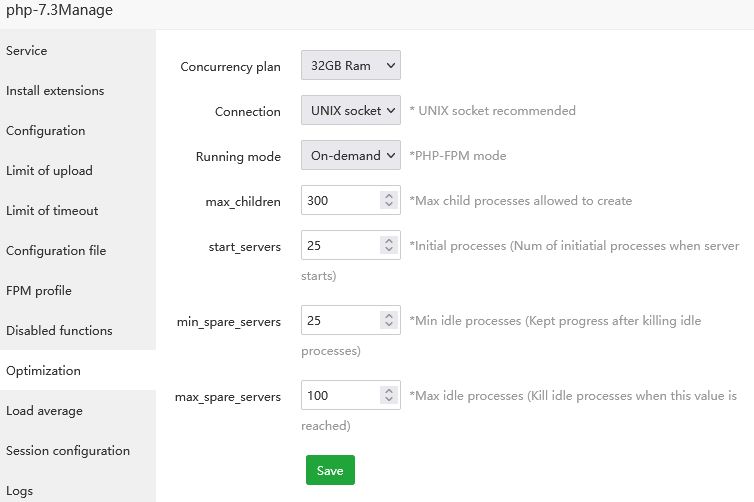754x502 pixels.
Task: Expand the Connection type dropdown
Action: 350,111
